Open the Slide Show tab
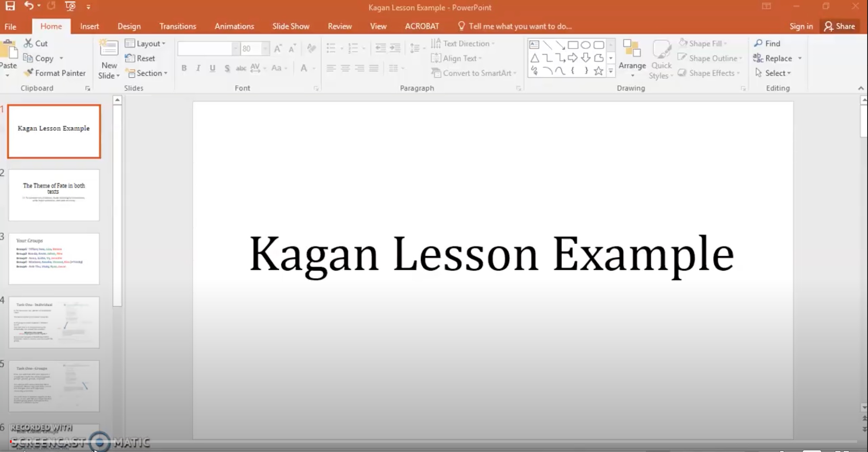 pyautogui.click(x=291, y=26)
